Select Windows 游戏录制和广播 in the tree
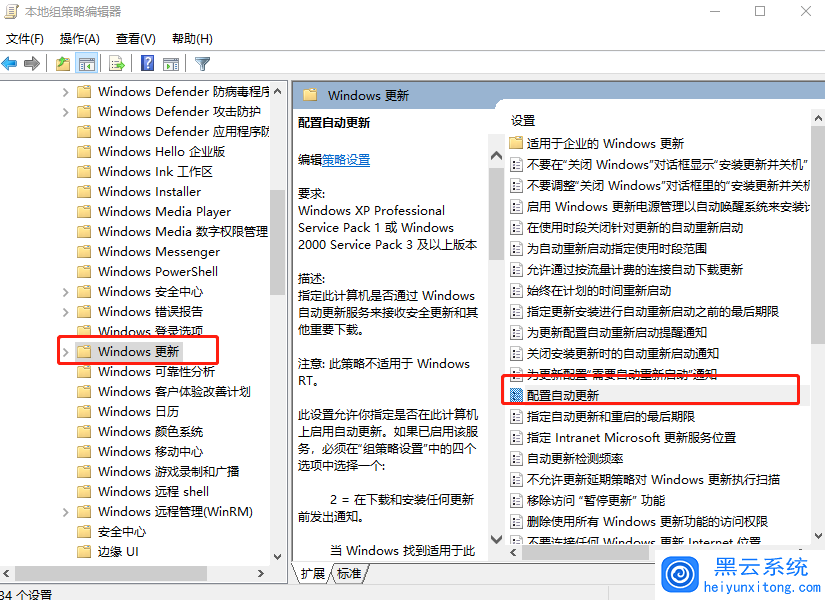825x600 pixels. tap(168, 472)
